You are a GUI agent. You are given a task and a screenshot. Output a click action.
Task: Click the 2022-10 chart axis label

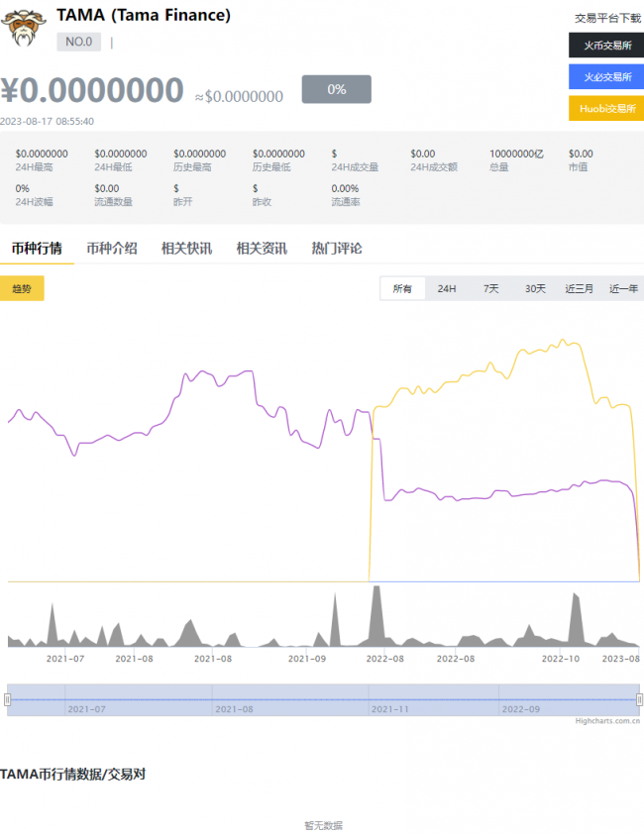pyautogui.click(x=561, y=659)
